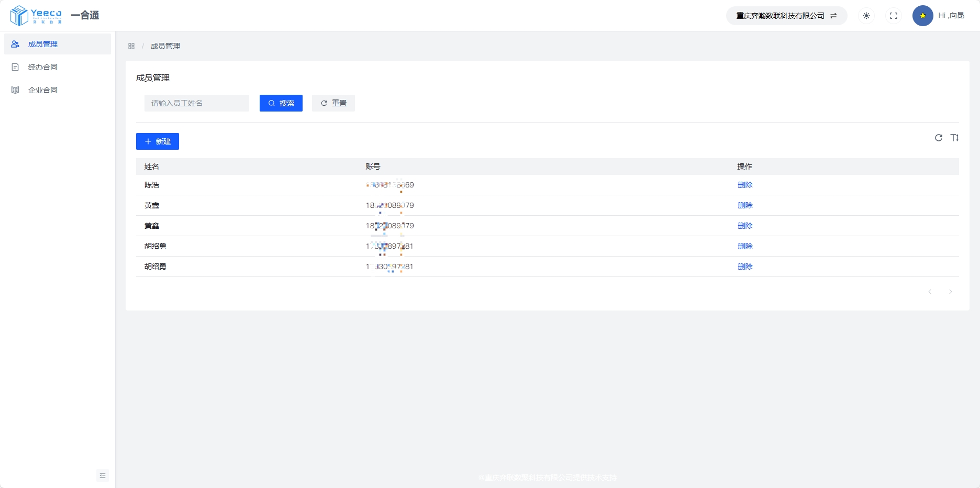980x488 pixels.
Task: Open 成员管理 in the sidebar
Action: click(58, 44)
